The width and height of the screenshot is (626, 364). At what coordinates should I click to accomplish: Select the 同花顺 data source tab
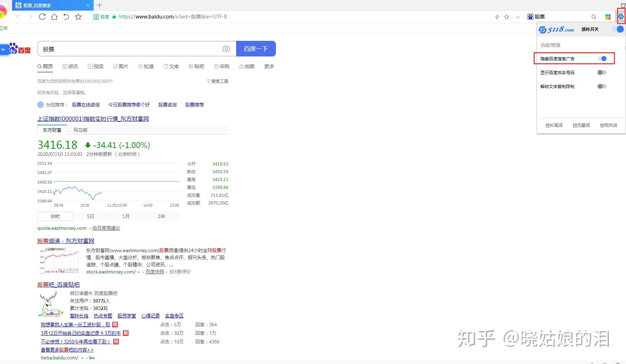tap(80, 130)
